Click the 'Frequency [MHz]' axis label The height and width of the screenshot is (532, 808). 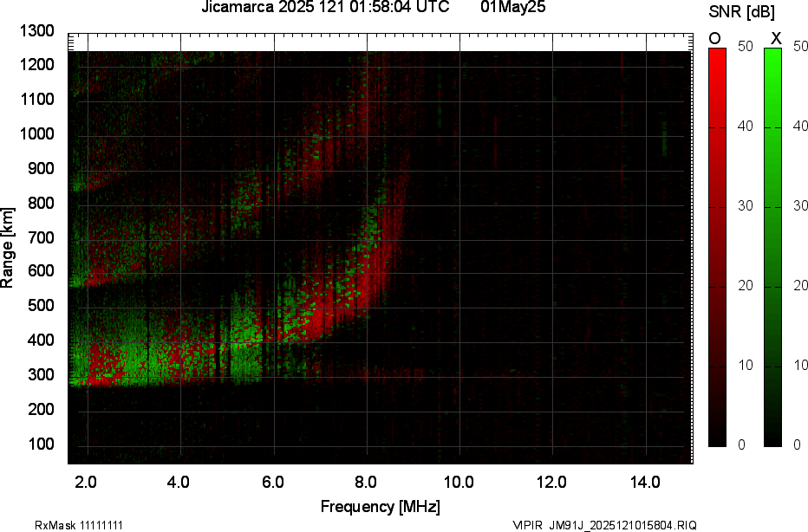[x=381, y=506]
